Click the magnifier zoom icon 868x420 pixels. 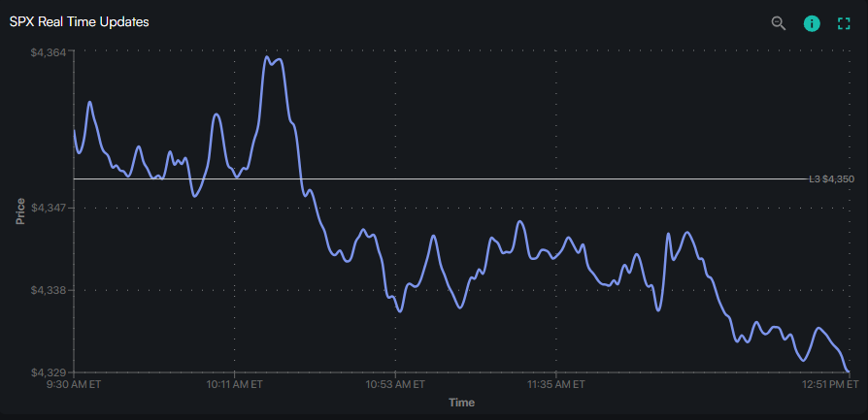pyautogui.click(x=778, y=23)
